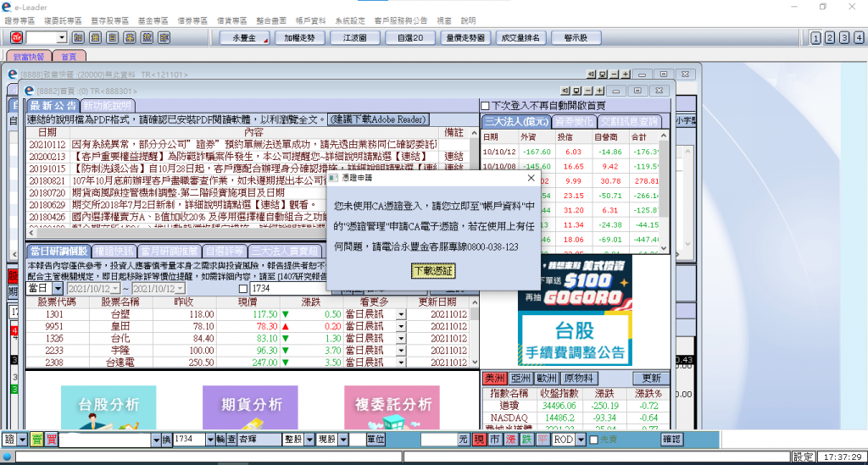Open the end date 2021/10/12 dropdown
868x465 pixels.
pyautogui.click(x=180, y=289)
